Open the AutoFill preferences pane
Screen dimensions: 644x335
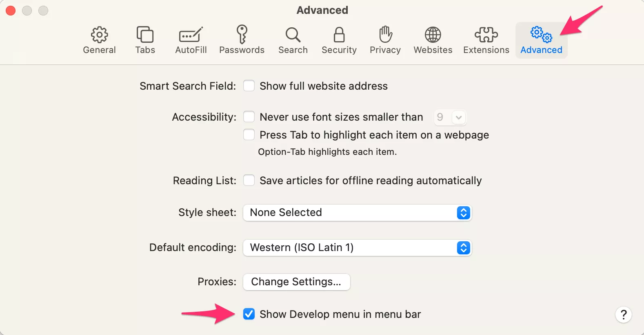[191, 40]
